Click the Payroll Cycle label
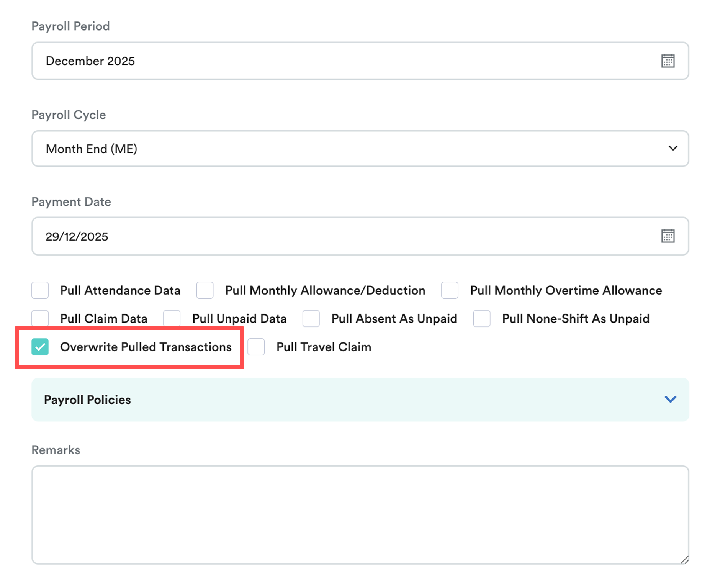The image size is (715, 588). [x=69, y=115]
